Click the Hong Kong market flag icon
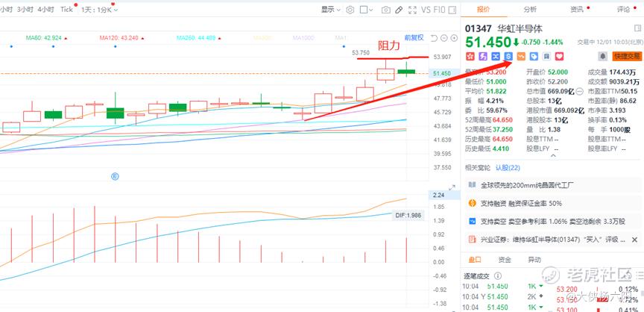Image resolution: width=644 pixels, height=312 pixels. [470, 56]
